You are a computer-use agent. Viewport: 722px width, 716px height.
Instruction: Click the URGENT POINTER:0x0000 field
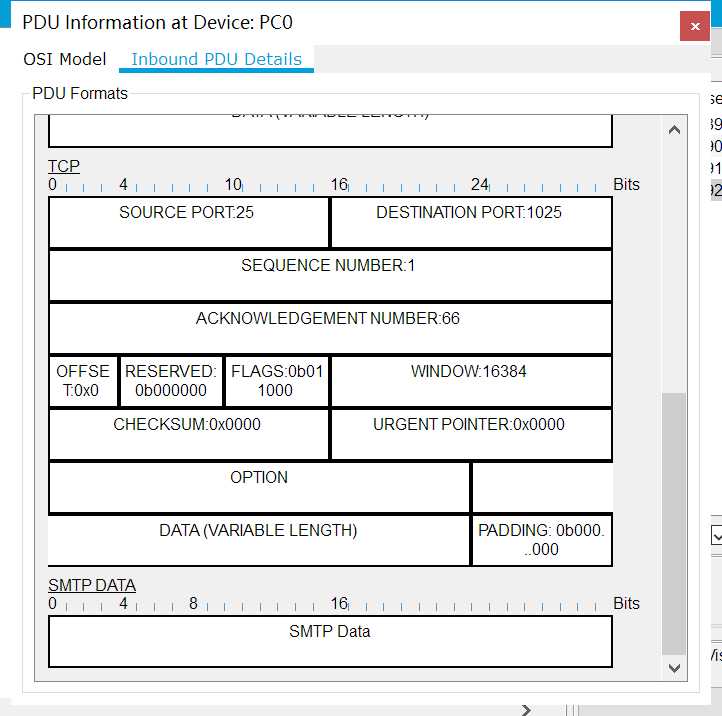(472, 434)
